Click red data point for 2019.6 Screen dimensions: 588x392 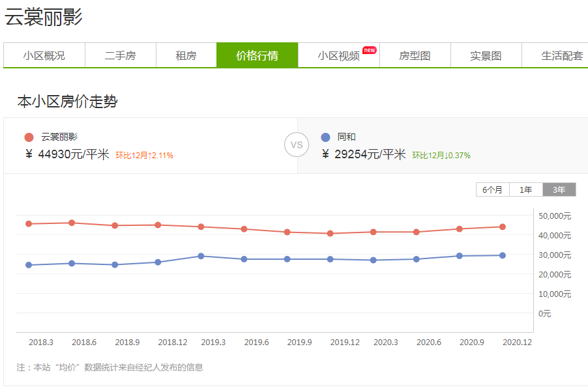[244, 229]
